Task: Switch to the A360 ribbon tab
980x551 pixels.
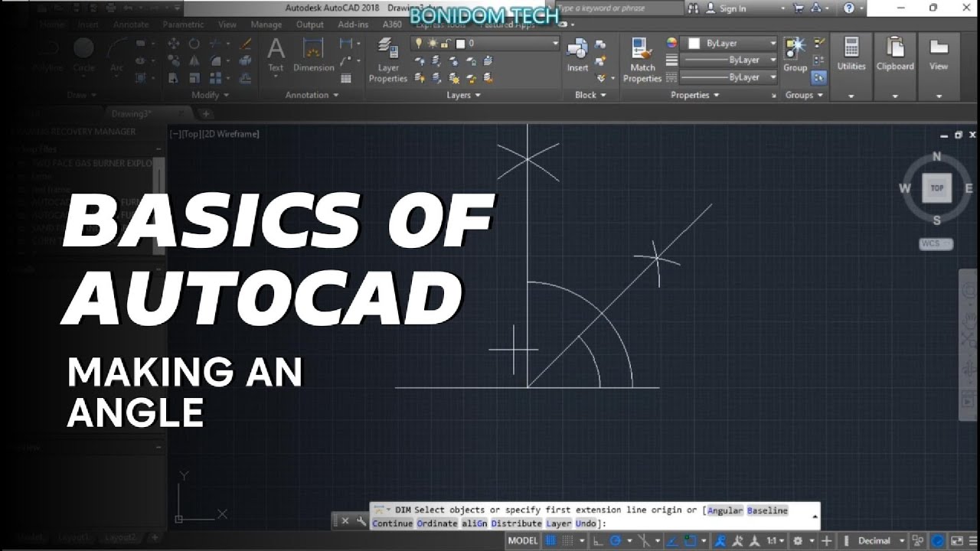Action: (392, 24)
